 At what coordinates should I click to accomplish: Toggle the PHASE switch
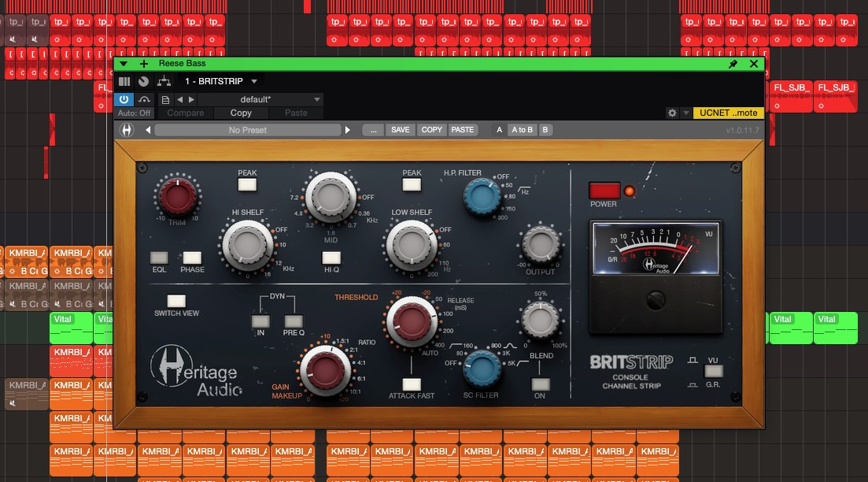coord(192,258)
